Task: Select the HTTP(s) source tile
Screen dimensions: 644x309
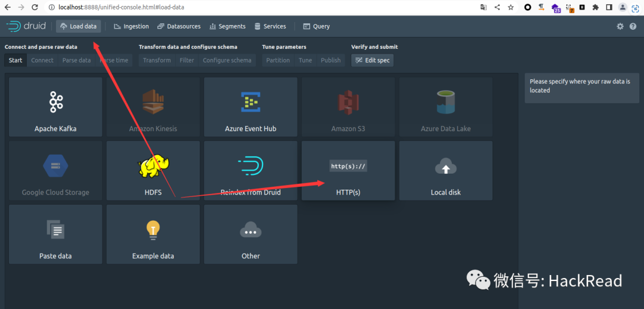Action: pyautogui.click(x=348, y=171)
